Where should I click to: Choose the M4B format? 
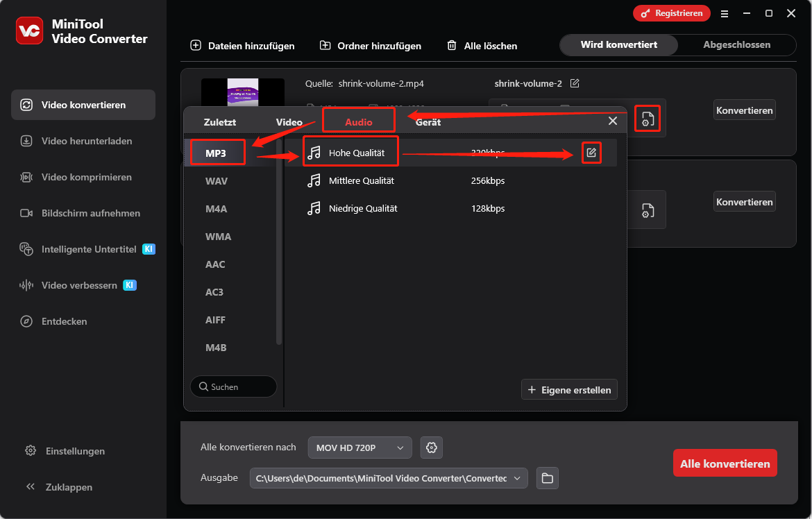[x=216, y=348]
